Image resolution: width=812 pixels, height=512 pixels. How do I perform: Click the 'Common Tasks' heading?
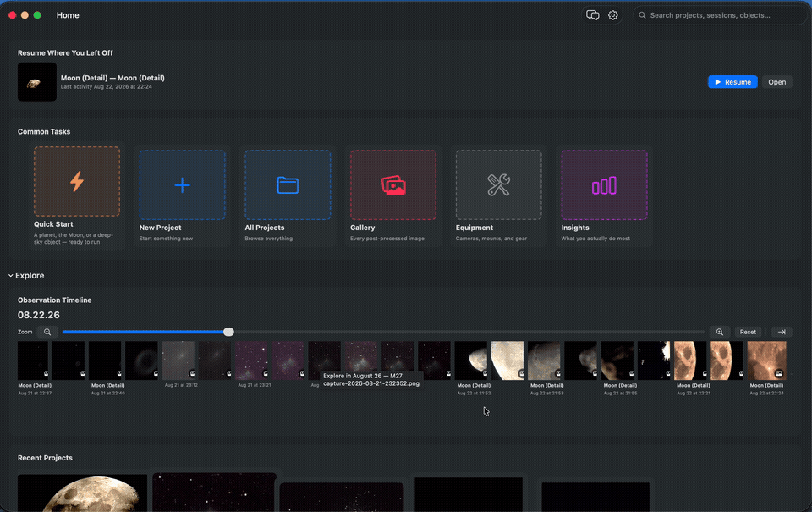click(x=44, y=132)
